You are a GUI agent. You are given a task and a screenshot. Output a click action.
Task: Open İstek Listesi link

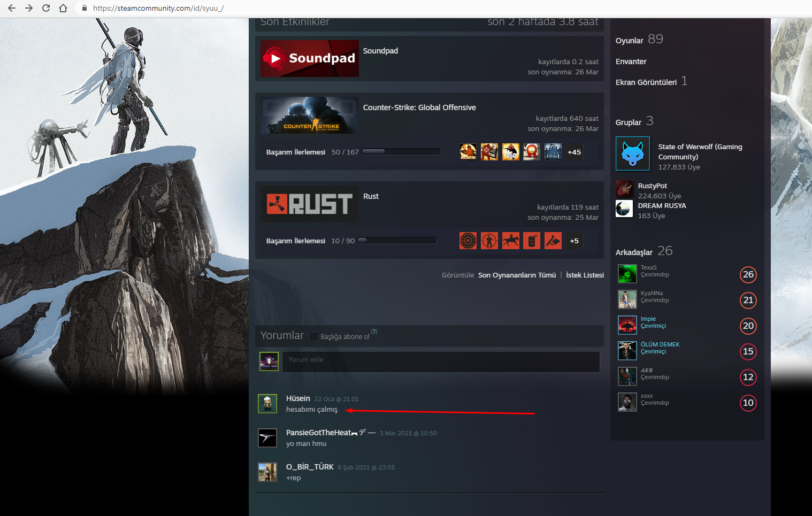tap(585, 275)
